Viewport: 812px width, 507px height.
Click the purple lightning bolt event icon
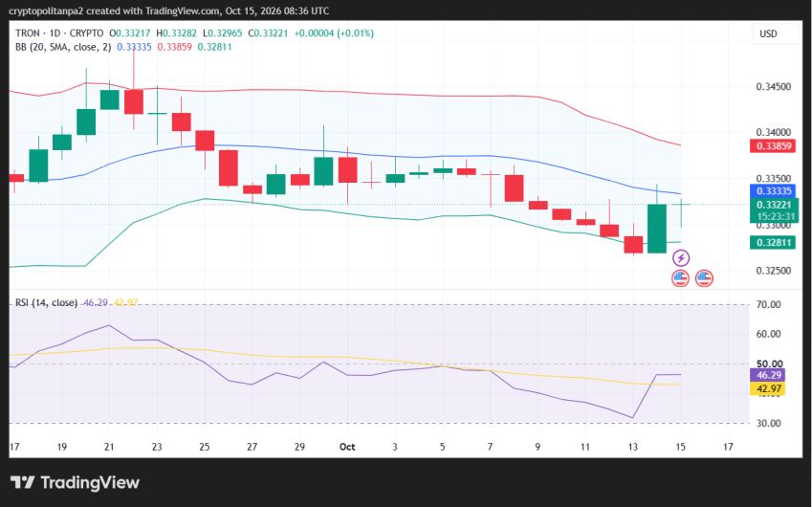point(680,258)
